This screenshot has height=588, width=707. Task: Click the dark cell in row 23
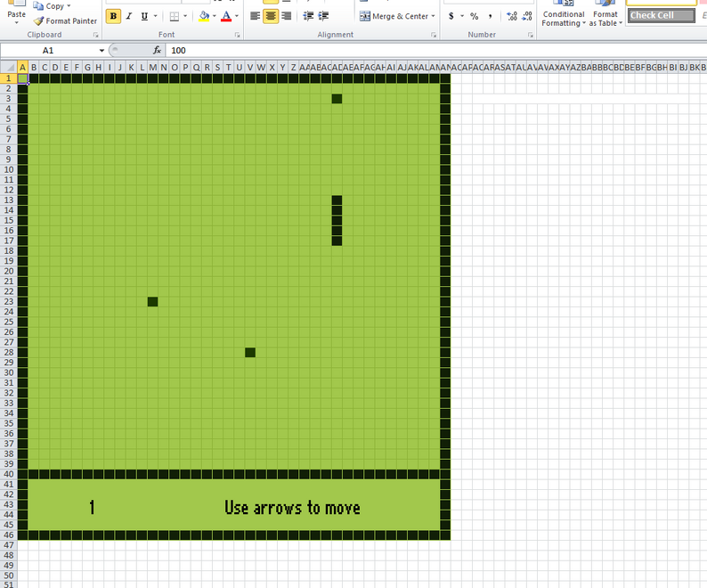[153, 302]
